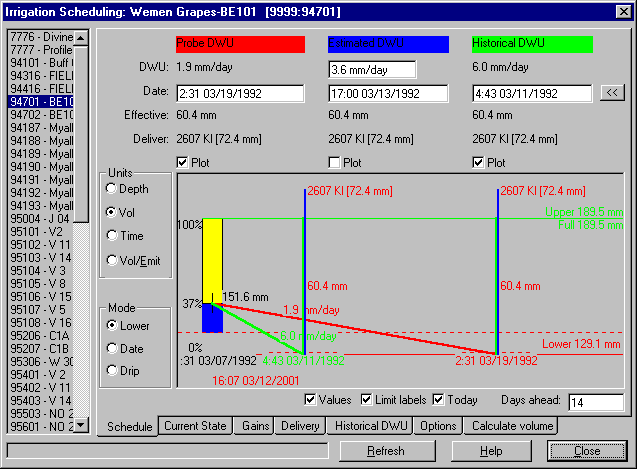
Task: Select site 7777 - Profile in list
Action: tap(41, 50)
